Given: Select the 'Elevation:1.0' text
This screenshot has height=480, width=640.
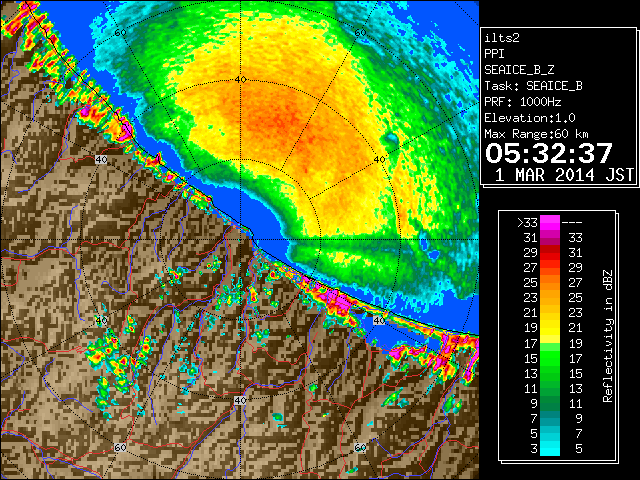Looking at the screenshot, I should click(530, 118).
